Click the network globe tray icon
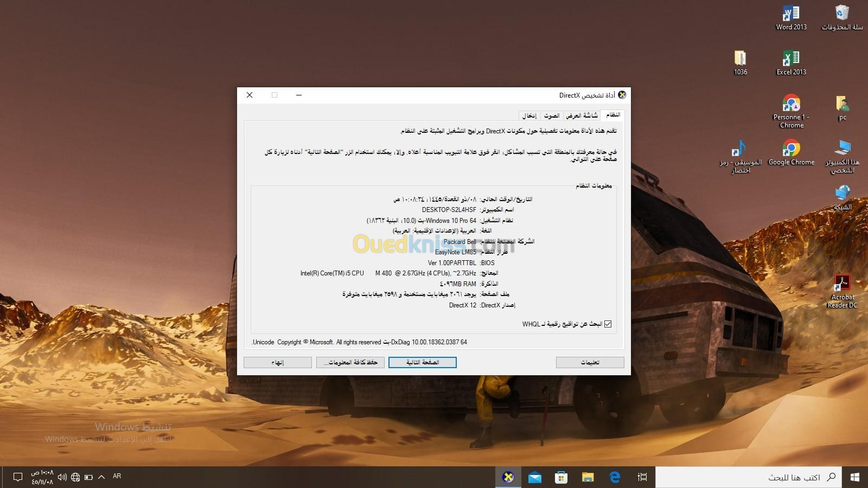The height and width of the screenshot is (488, 868). [75, 477]
